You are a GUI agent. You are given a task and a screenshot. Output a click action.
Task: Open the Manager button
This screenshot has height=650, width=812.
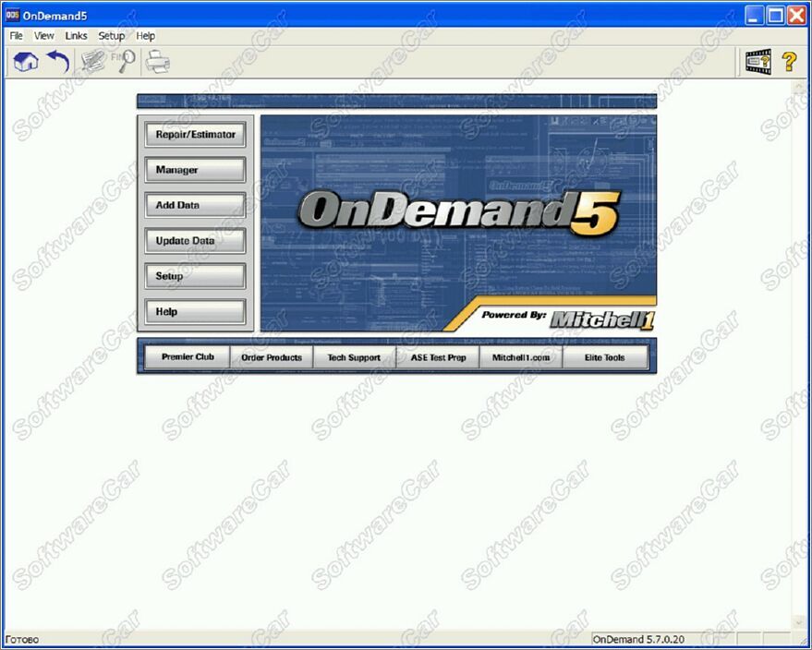pos(195,170)
